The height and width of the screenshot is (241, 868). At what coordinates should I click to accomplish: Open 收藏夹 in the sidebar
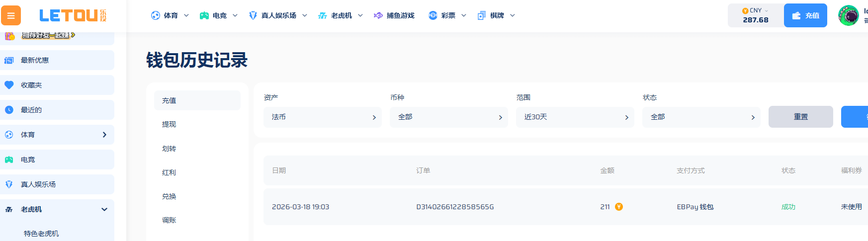pos(57,85)
